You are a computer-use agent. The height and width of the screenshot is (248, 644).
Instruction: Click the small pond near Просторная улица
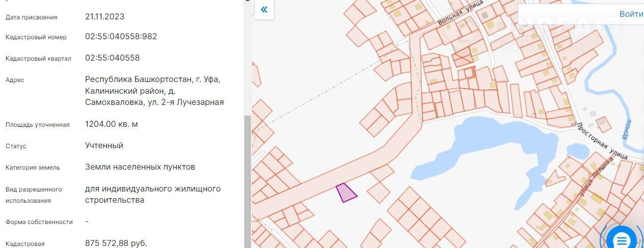coord(577,151)
